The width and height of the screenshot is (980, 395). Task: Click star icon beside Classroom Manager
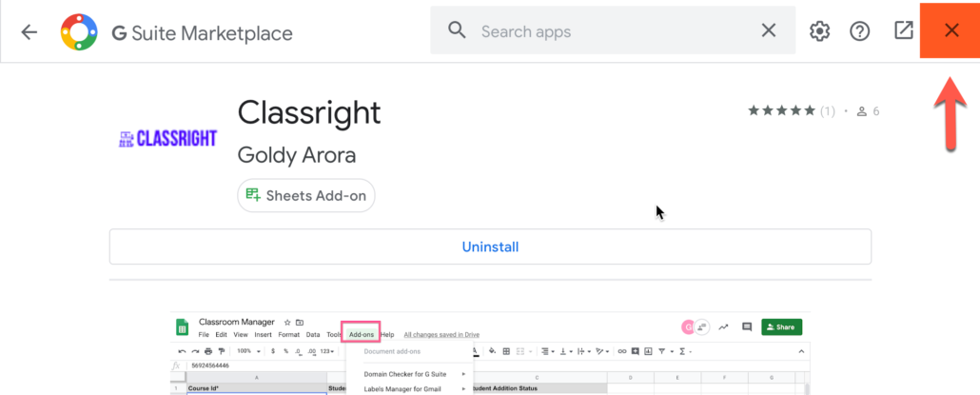coord(287,323)
